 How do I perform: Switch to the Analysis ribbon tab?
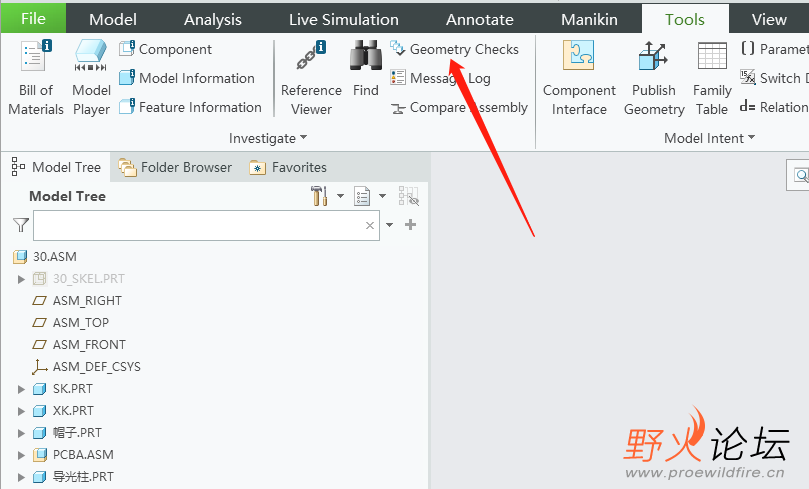pos(213,19)
